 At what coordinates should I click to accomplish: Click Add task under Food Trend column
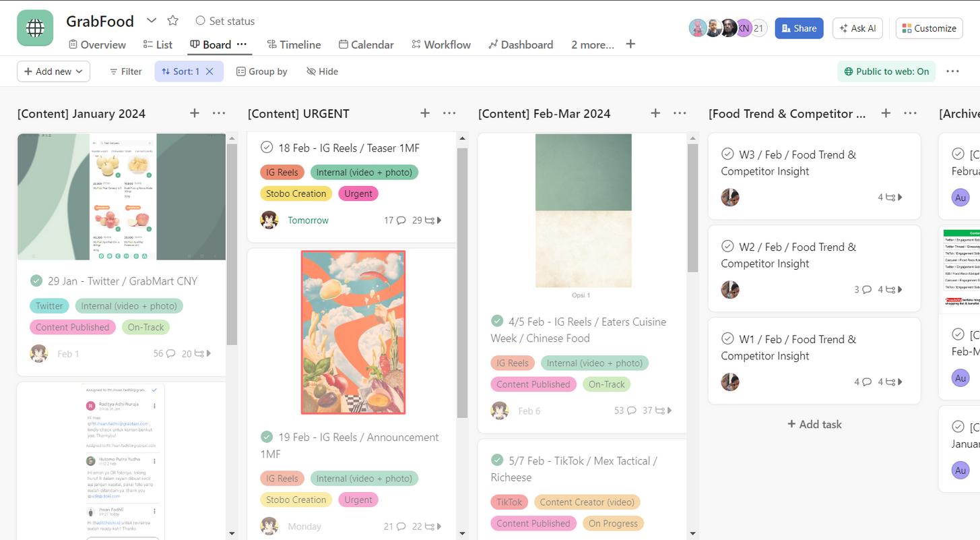814,424
